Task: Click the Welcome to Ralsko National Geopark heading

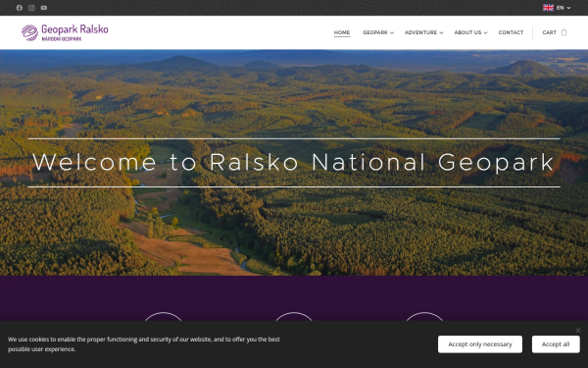Action: pos(294,162)
